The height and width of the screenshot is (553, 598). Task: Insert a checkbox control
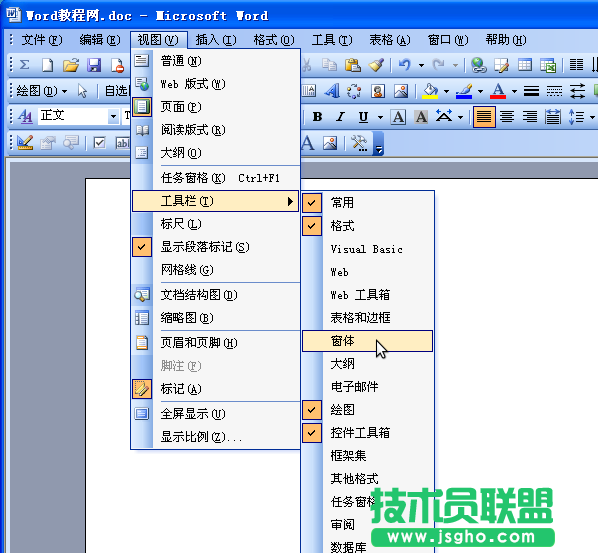[100, 143]
